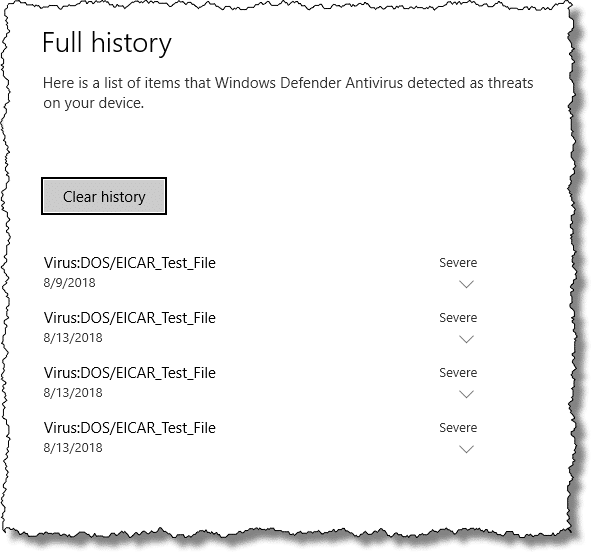
Task: Select the last Virus:DOS/EICAR_Test_File threat name
Action: (x=130, y=428)
